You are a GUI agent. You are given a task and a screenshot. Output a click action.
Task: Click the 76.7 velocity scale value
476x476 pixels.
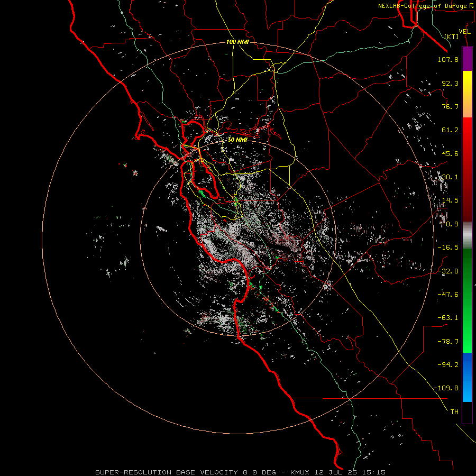pyautogui.click(x=450, y=106)
